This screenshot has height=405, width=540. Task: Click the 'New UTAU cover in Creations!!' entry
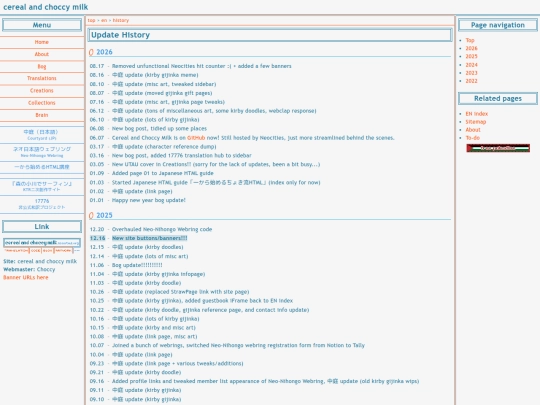216,164
